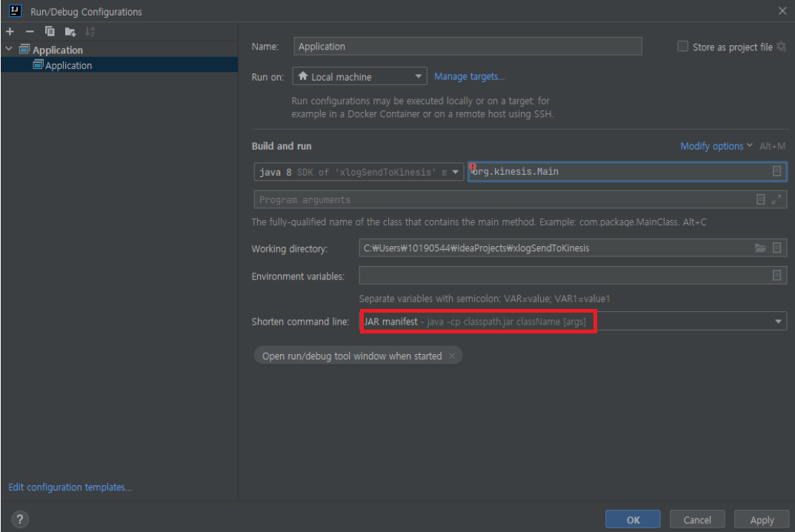The image size is (795, 532).
Task: Open Edit configuration templates
Action: click(70, 487)
